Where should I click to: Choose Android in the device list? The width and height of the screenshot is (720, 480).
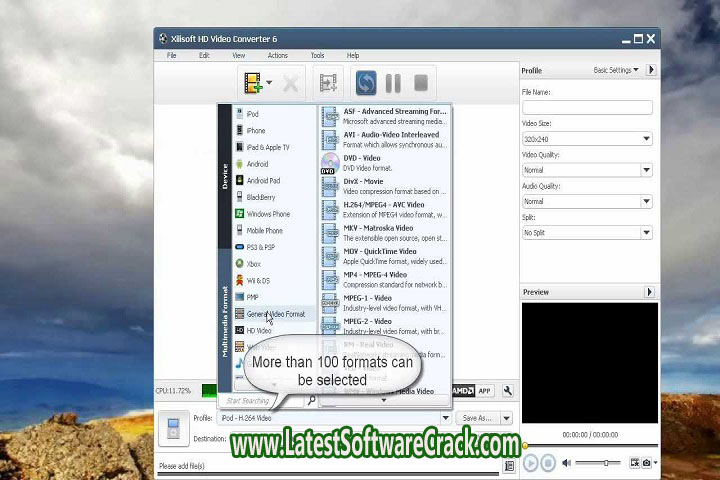(257, 164)
